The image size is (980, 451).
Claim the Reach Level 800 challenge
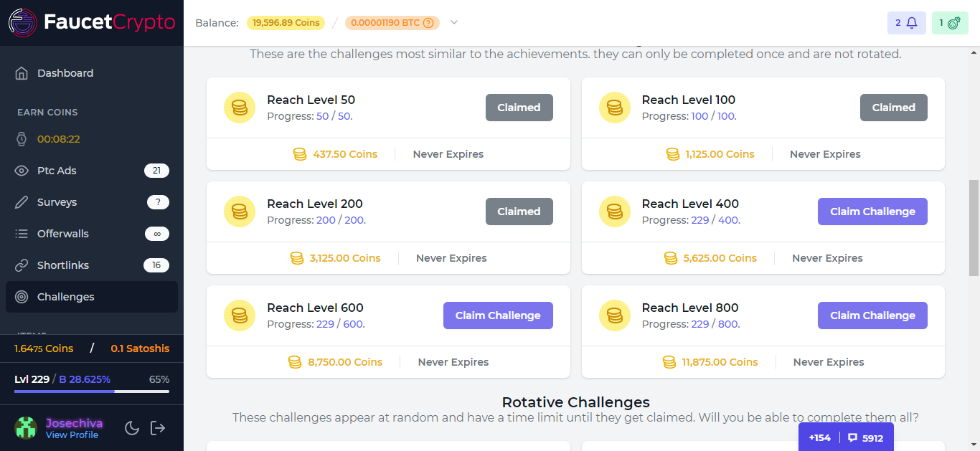coord(872,315)
